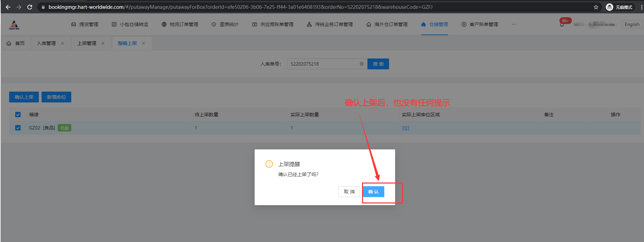The width and height of the screenshot is (644, 242).
Task: Confirm the putaway with 确认 button
Action: click(373, 192)
